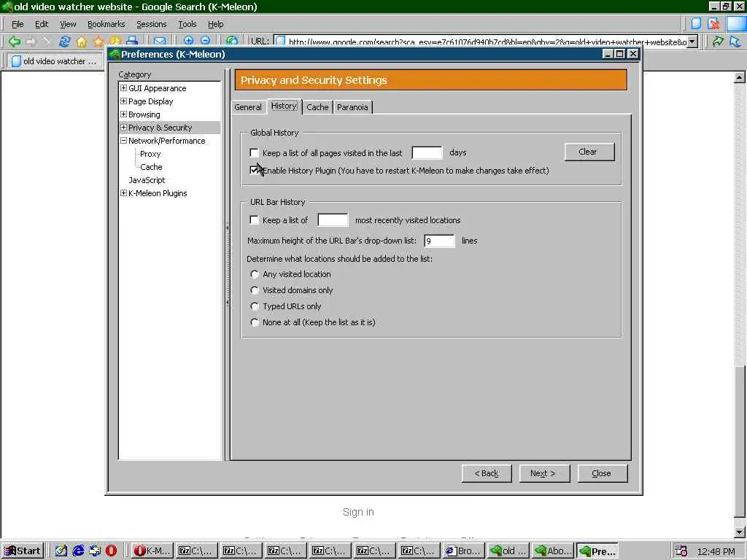Switch to the Bro... taskbar button
The image size is (747, 560).
point(465,551)
